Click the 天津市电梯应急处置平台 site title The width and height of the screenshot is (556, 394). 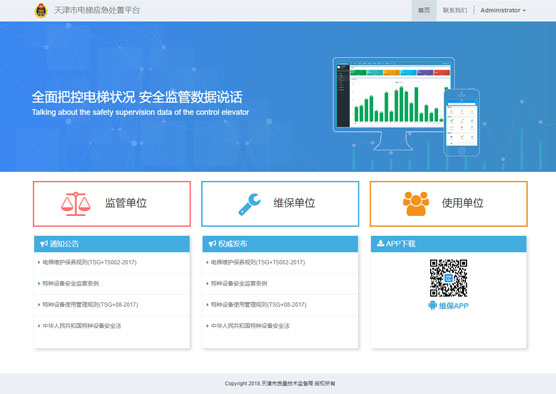(x=97, y=10)
